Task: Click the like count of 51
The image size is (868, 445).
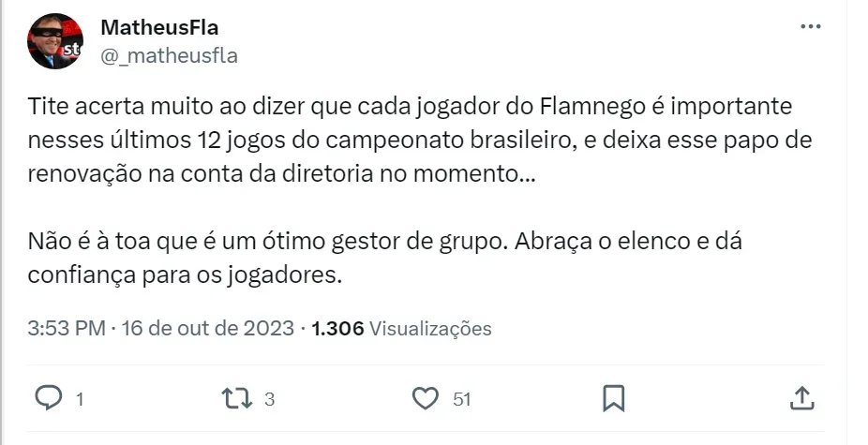Action: 461,399
